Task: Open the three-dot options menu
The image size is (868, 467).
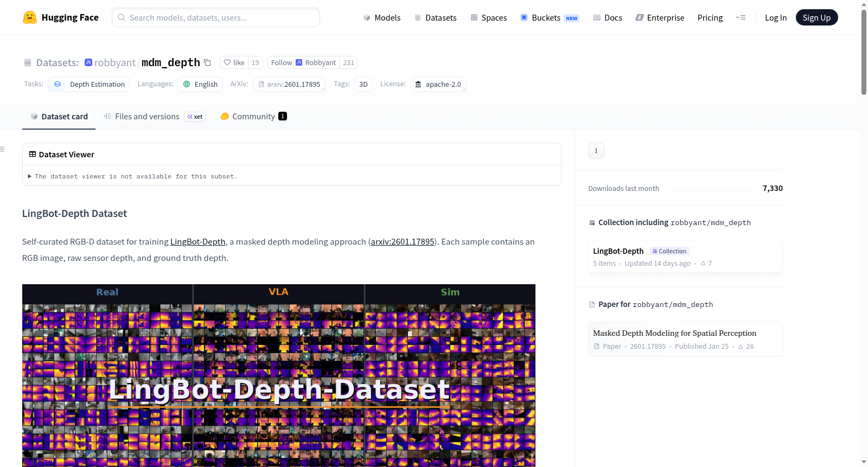Action: pos(596,151)
